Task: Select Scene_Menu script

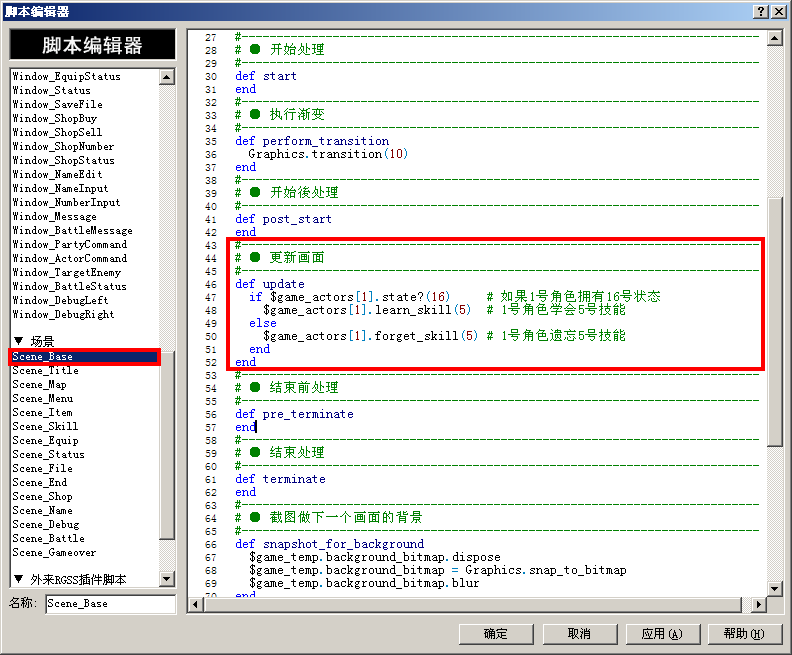Action: click(42, 398)
